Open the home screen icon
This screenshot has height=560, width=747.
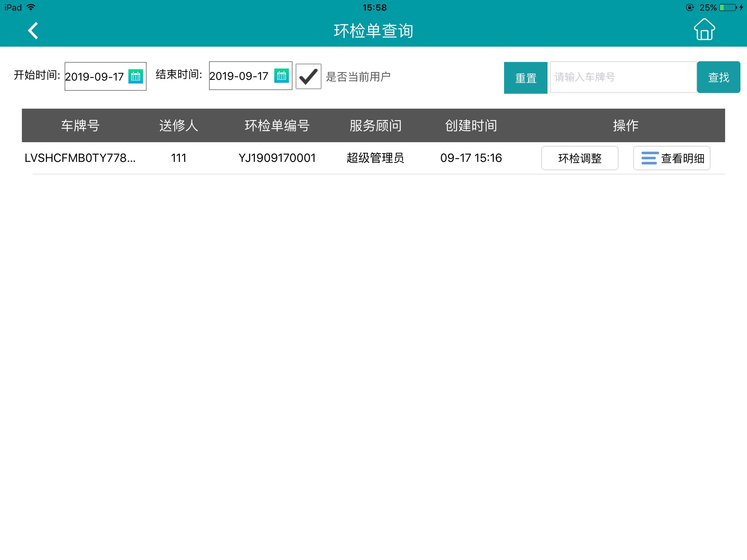(x=704, y=29)
